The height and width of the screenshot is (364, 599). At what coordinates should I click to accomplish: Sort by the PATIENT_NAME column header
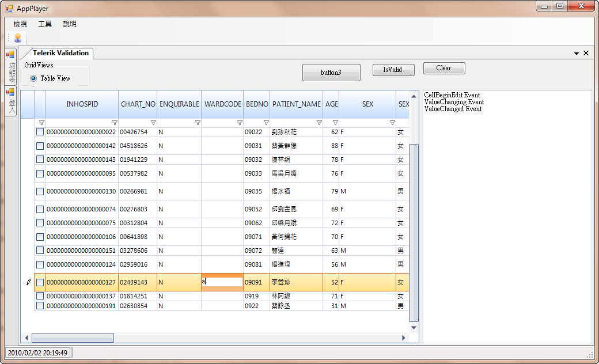[297, 104]
